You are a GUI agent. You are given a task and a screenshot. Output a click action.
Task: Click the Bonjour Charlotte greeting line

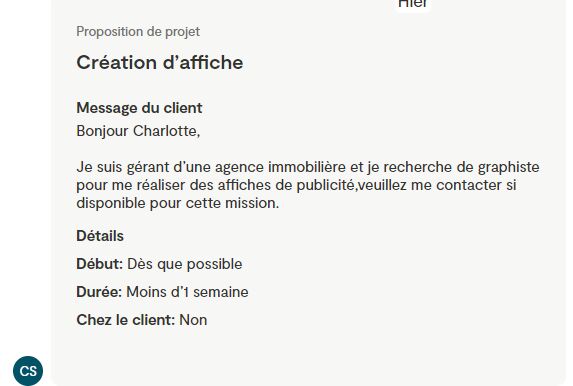[138, 131]
